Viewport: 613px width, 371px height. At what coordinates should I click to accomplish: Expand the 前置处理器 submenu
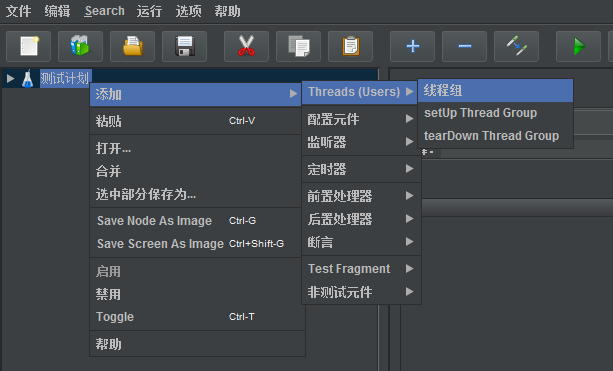[x=361, y=196]
